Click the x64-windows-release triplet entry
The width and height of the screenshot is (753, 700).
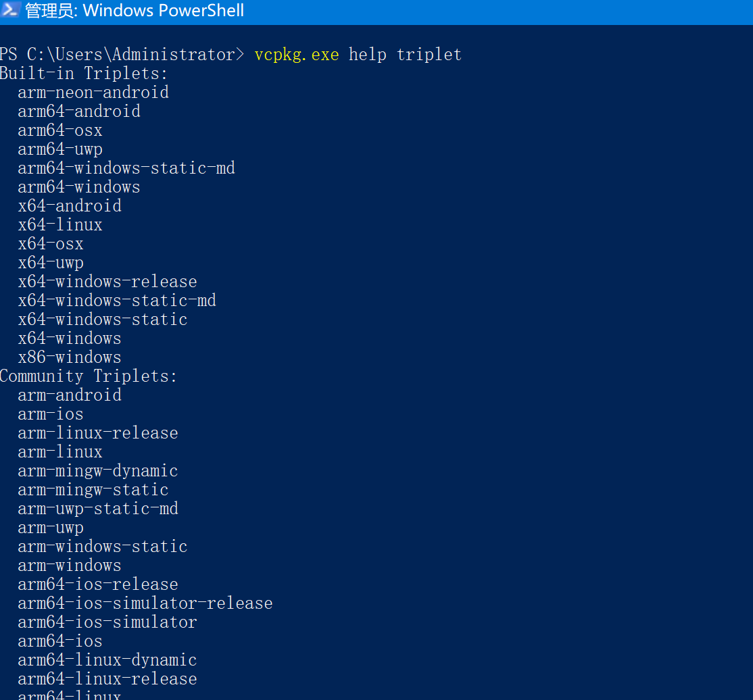click(107, 281)
